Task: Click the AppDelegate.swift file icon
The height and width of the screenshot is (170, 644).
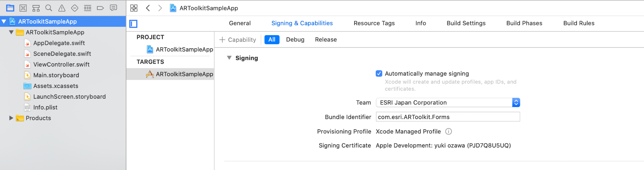Action: (28, 43)
